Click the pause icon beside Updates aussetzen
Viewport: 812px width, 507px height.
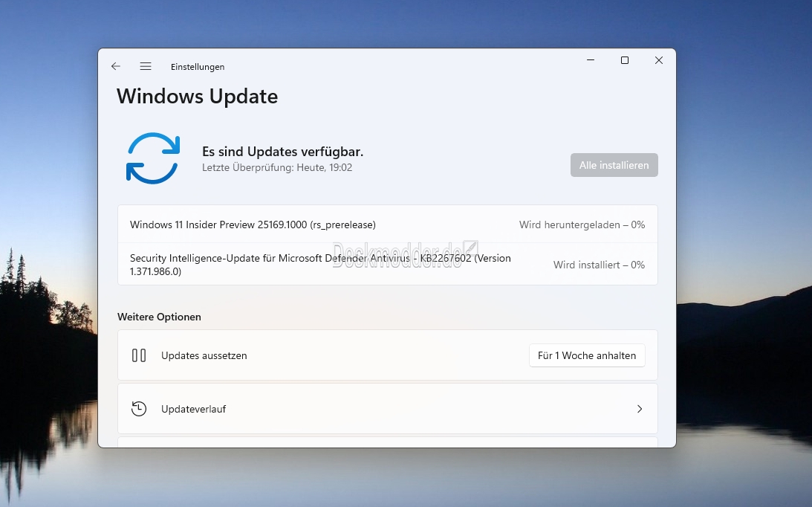point(139,355)
